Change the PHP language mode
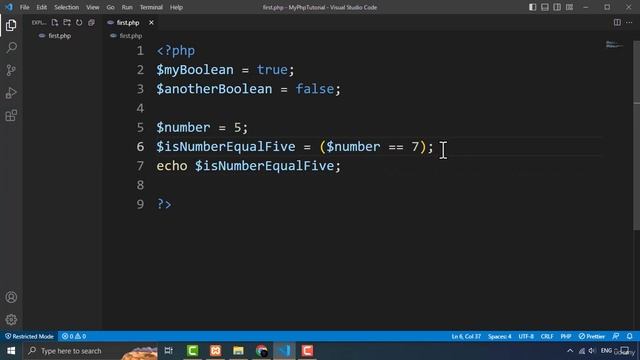The width and height of the screenshot is (640, 360). (x=566, y=336)
